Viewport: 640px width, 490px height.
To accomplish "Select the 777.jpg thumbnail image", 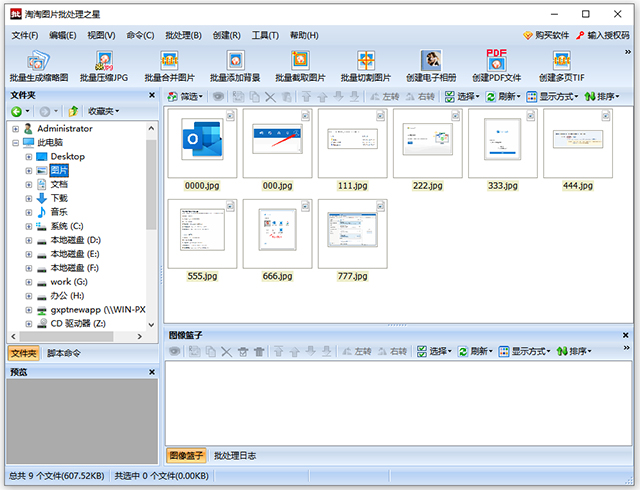I will click(353, 232).
